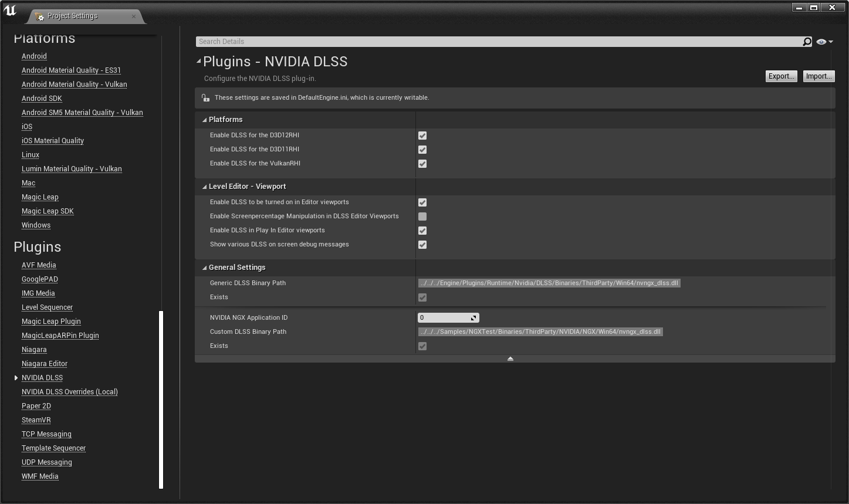Open Windows platform settings

click(x=36, y=225)
